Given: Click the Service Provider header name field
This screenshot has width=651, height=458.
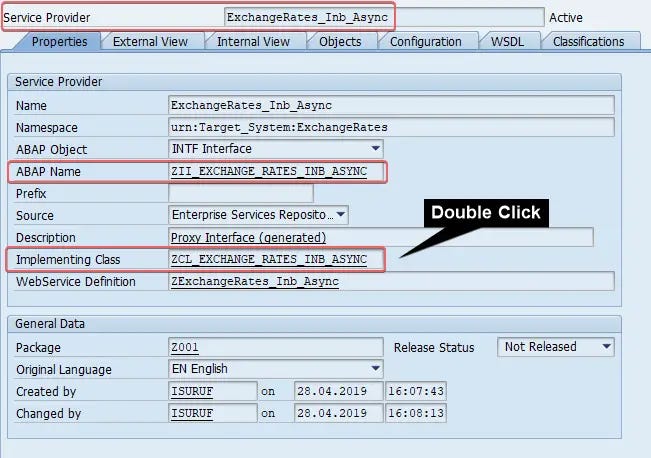Looking at the screenshot, I should pos(384,17).
